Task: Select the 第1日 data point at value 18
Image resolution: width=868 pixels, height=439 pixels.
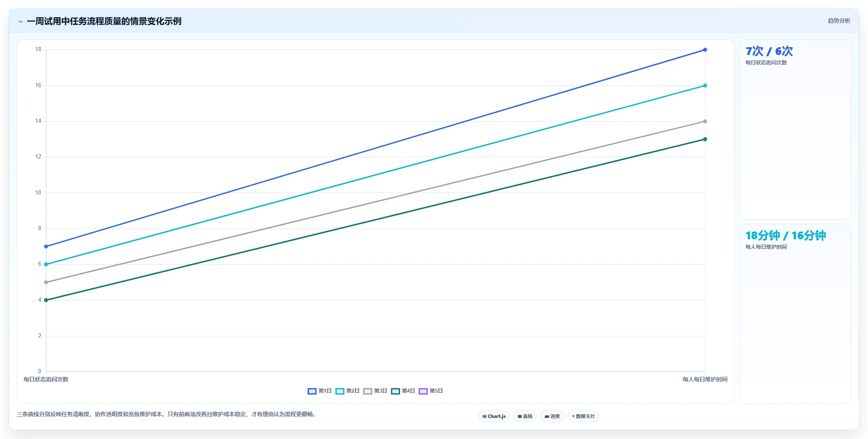Action: [x=705, y=50]
